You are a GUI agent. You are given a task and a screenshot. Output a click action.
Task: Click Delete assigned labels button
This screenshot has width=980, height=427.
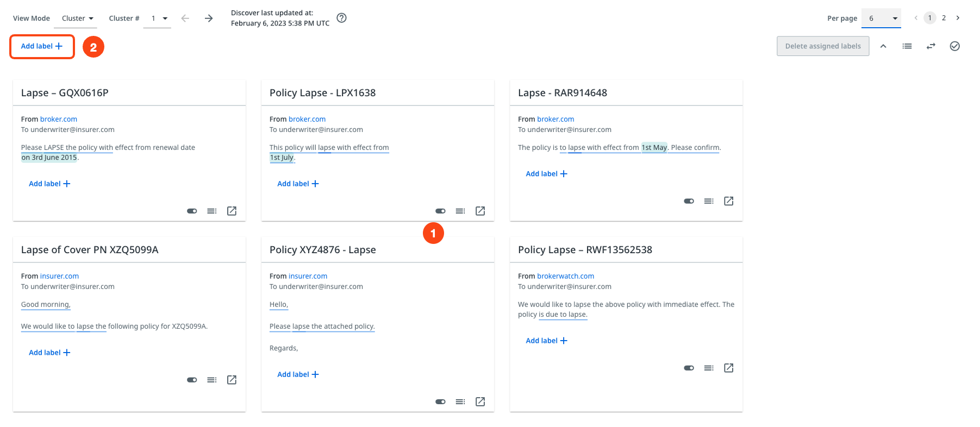(822, 46)
